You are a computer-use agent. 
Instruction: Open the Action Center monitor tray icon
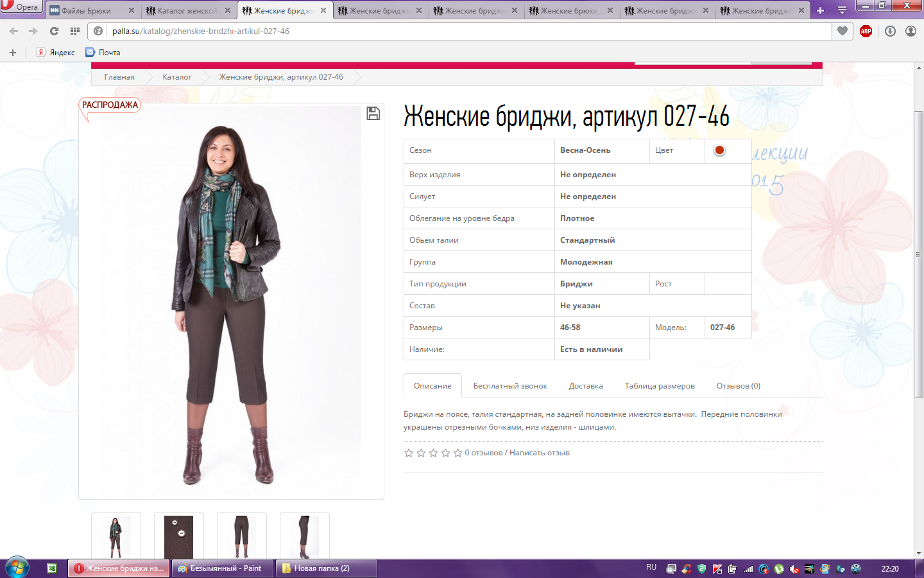671,568
